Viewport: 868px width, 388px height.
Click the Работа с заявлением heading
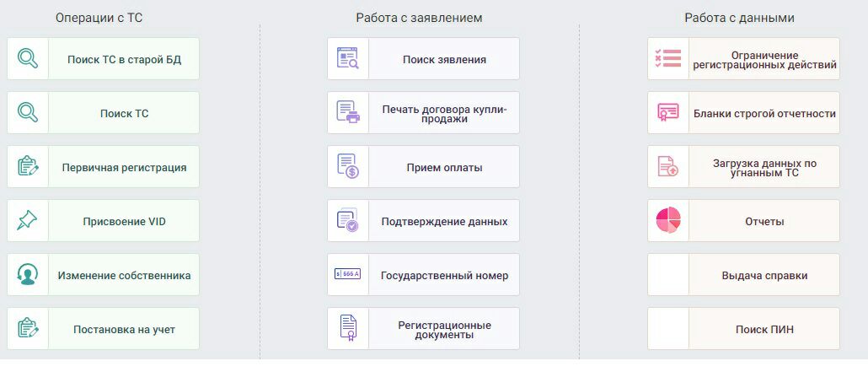(419, 18)
